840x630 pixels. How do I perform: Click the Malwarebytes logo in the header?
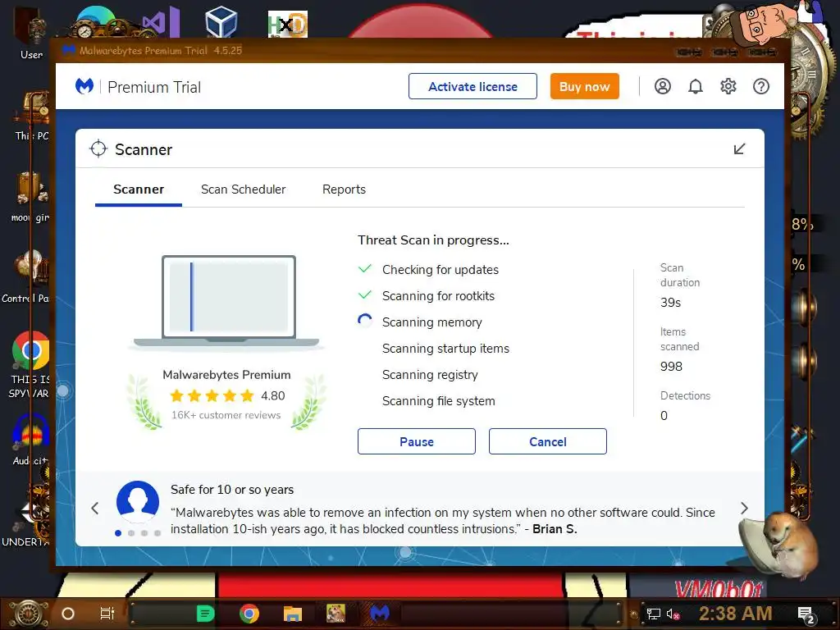(x=84, y=86)
